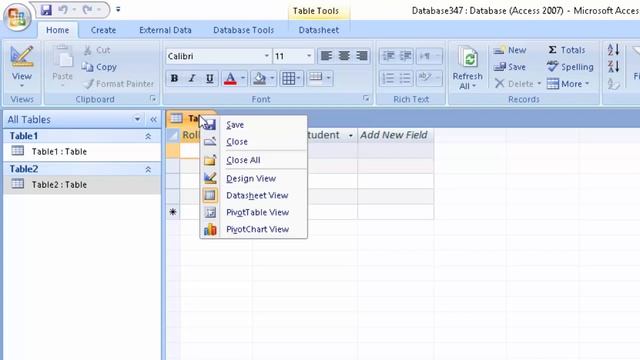Choose PivotChart View from context menu
Screen dimensions: 640x360
[253, 229]
